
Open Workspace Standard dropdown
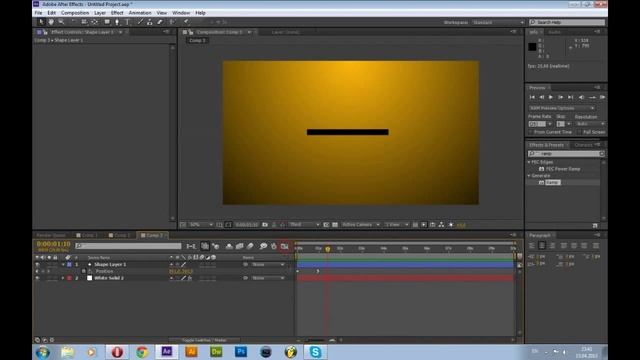498,22
